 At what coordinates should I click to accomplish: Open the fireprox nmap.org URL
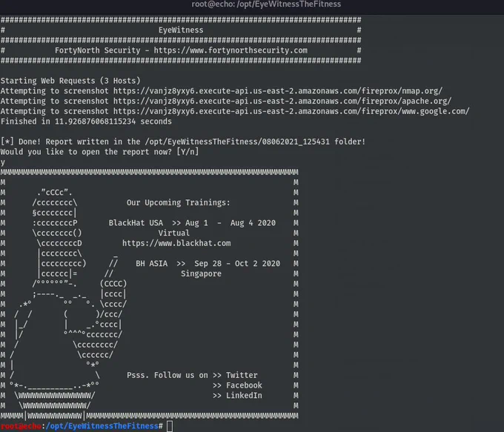pos(278,91)
